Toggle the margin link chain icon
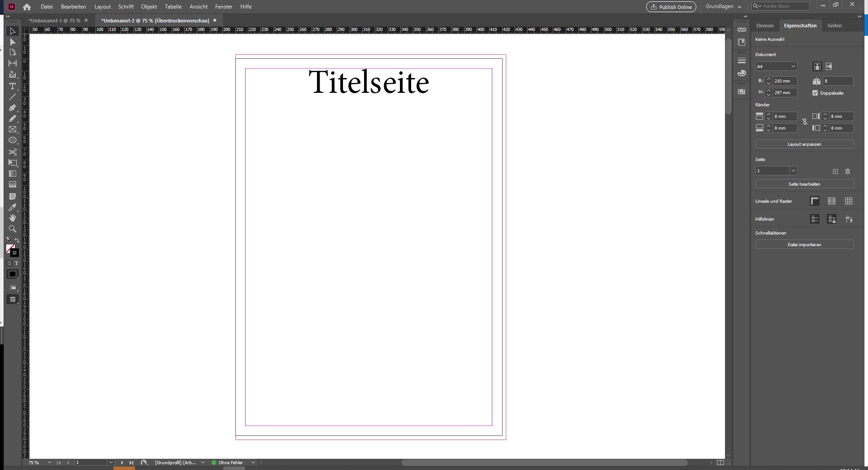 (805, 122)
